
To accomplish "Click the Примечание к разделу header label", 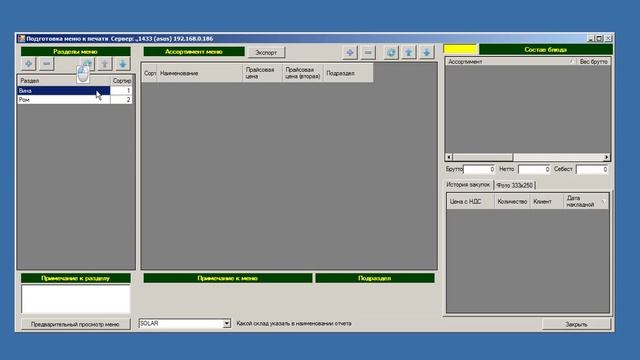I will tap(76, 278).
